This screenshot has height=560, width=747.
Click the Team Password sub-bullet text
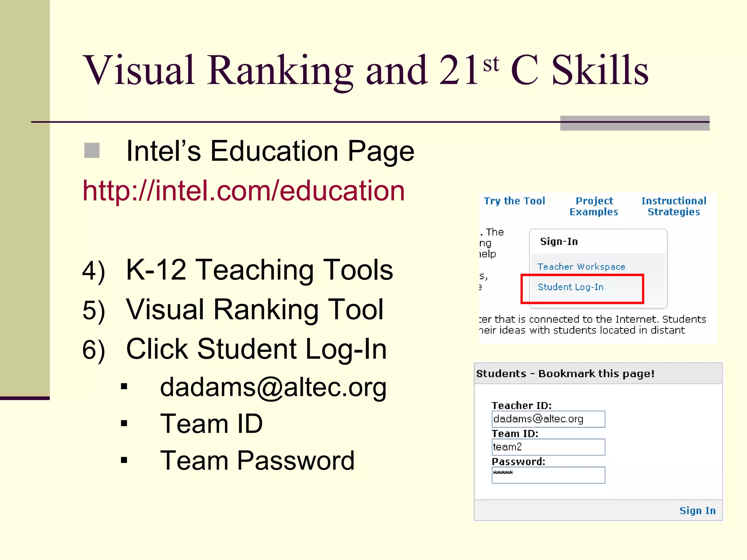click(x=258, y=460)
